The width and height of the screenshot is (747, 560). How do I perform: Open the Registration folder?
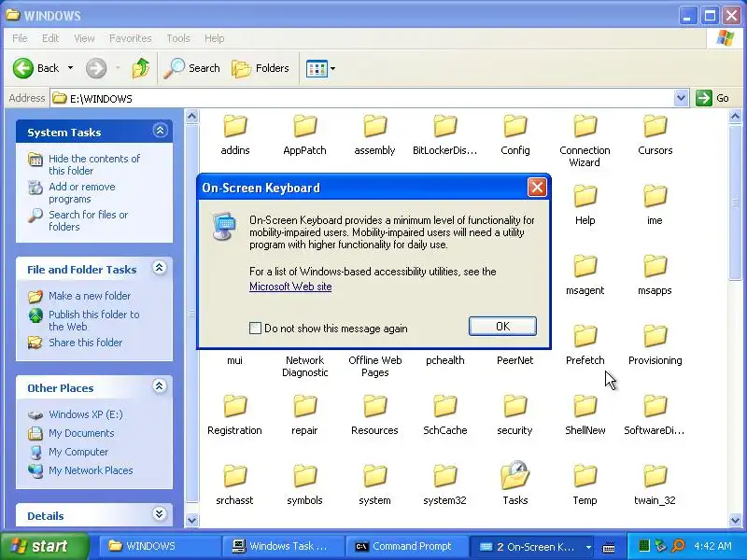[235, 415]
